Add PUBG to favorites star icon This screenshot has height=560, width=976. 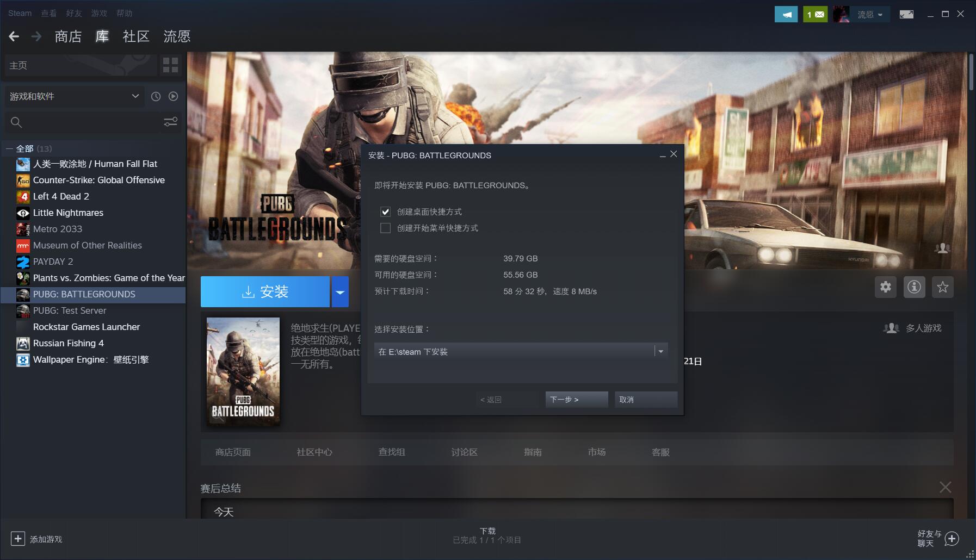click(943, 287)
